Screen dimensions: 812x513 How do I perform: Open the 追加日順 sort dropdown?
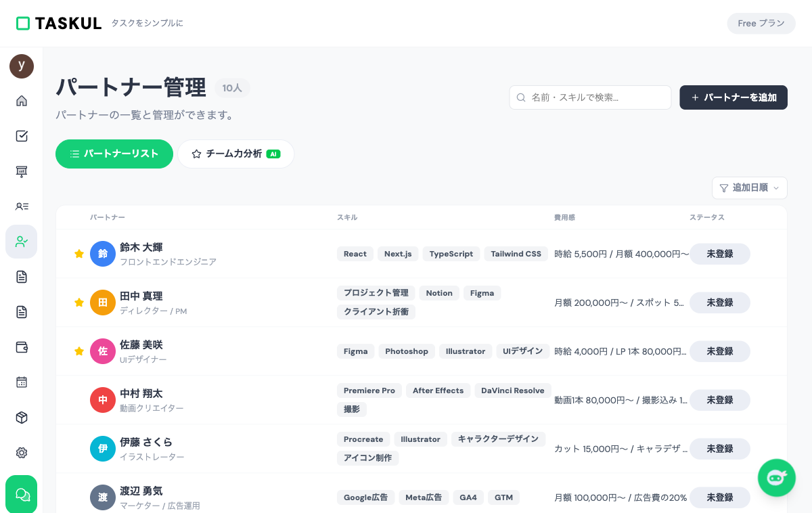click(x=750, y=187)
